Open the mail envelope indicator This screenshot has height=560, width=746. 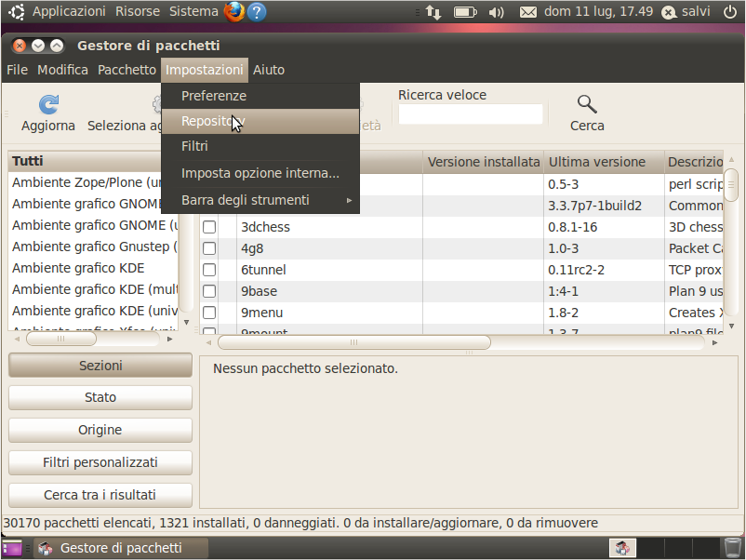click(x=527, y=12)
